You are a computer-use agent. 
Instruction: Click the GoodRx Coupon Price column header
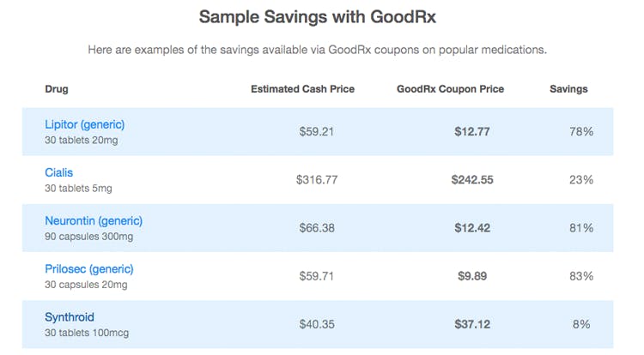click(450, 89)
